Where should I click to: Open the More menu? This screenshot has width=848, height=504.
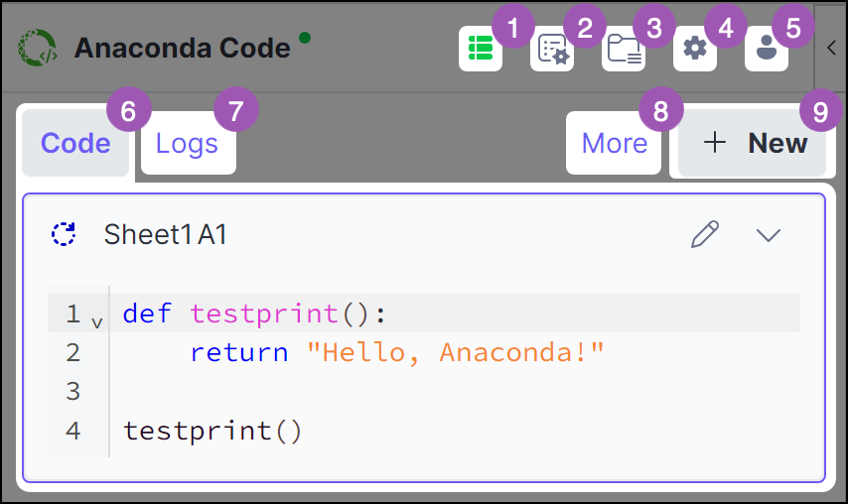[x=614, y=143]
